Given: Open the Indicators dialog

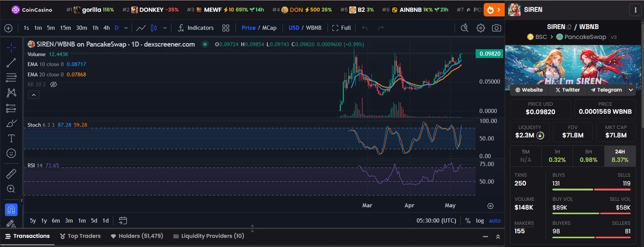Looking at the screenshot, I should point(196,28).
